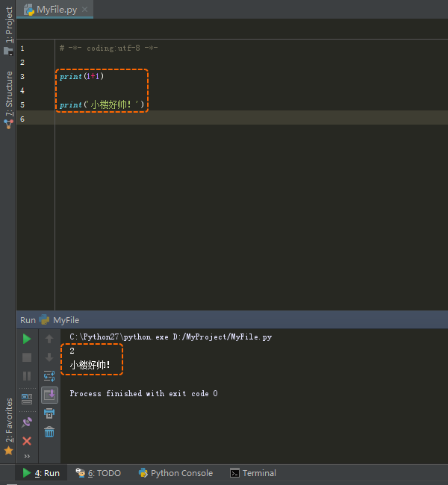Click the Restore Layout icon
Viewport: 448px width, 485px height.
point(27,398)
